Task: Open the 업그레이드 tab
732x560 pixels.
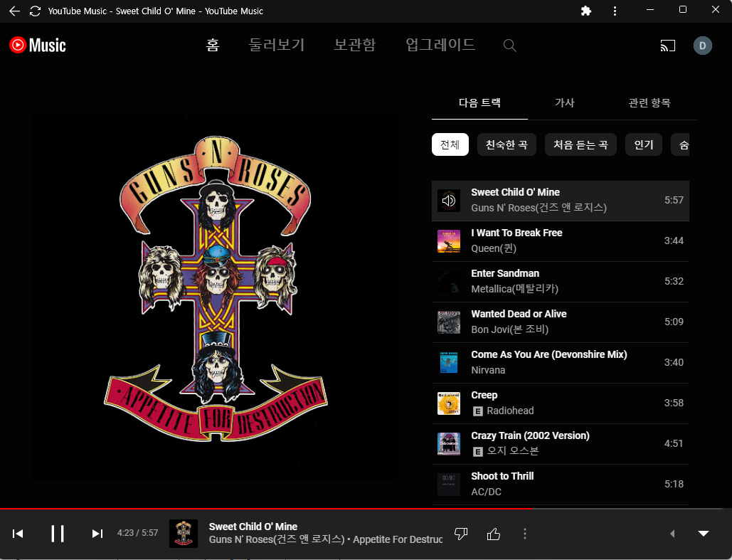Action: 440,45
